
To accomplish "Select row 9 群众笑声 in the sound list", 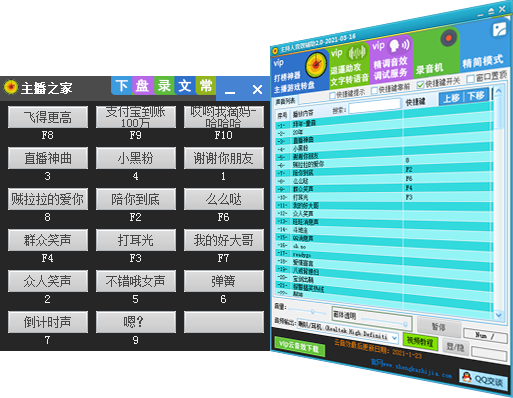I will [x=384, y=188].
